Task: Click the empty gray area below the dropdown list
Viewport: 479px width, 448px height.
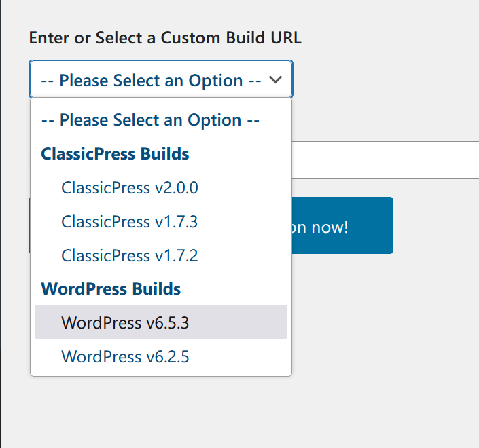Action: point(204,414)
